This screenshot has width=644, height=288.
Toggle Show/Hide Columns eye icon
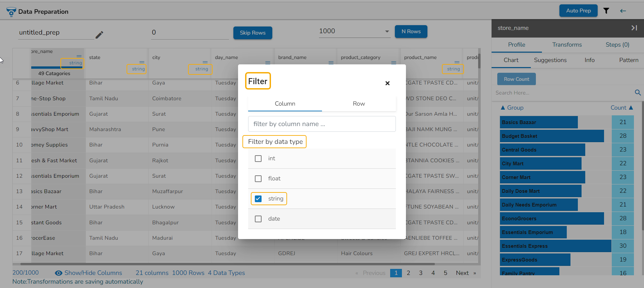58,273
